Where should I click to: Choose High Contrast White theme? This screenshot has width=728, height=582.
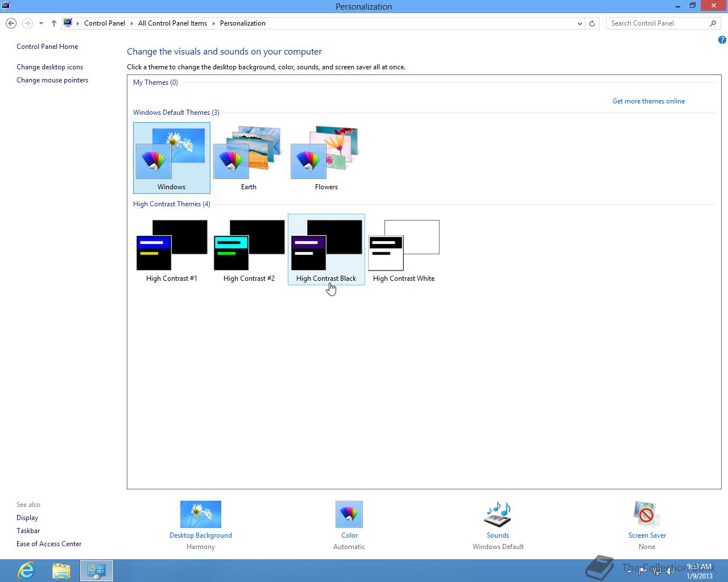tap(404, 250)
